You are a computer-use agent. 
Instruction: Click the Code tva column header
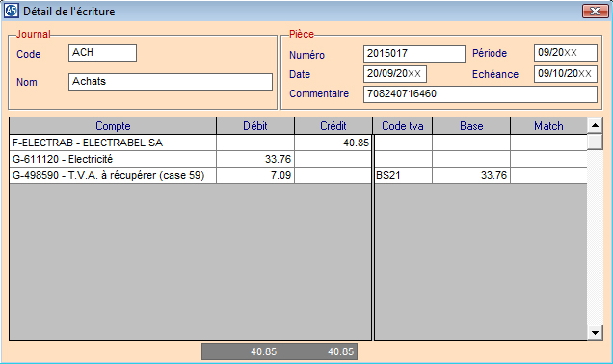point(403,126)
